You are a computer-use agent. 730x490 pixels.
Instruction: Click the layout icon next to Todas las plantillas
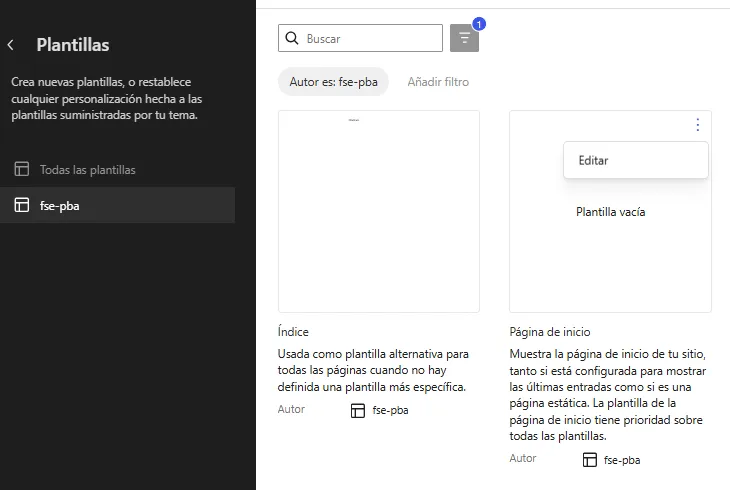coord(22,169)
